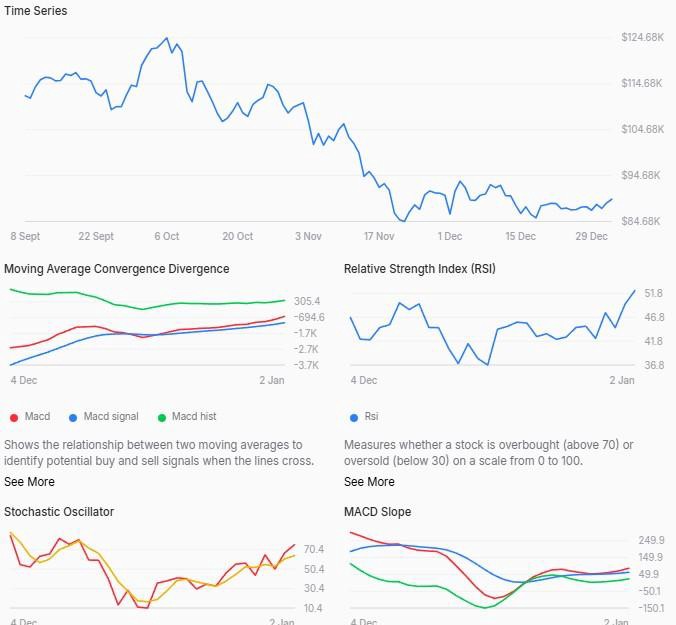The height and width of the screenshot is (625, 676).
Task: Click the $124.68K price axis label
Action: [642, 38]
